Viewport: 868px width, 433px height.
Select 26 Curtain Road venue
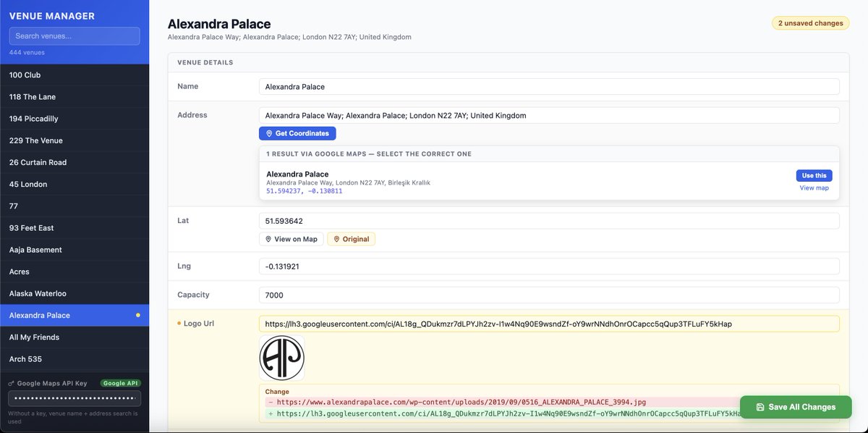(75, 162)
